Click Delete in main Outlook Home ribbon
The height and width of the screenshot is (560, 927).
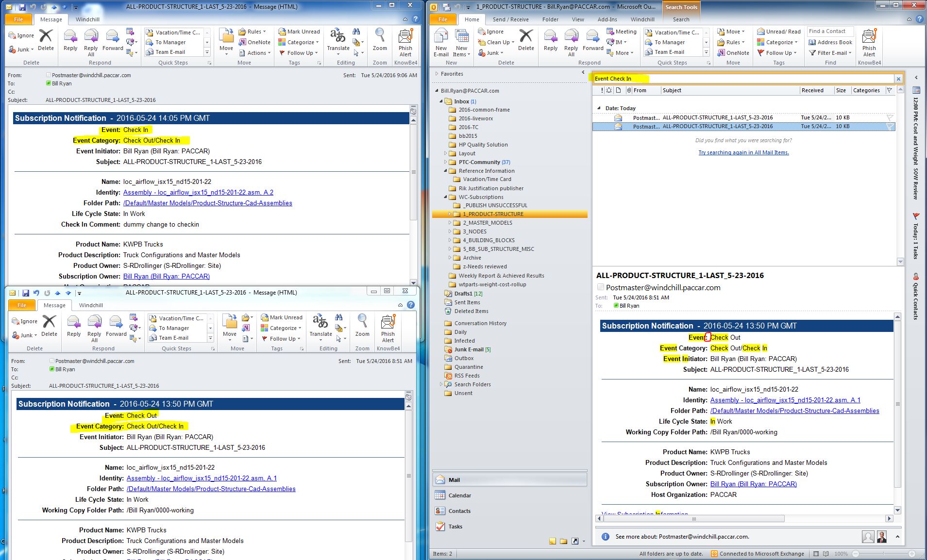pyautogui.click(x=526, y=40)
